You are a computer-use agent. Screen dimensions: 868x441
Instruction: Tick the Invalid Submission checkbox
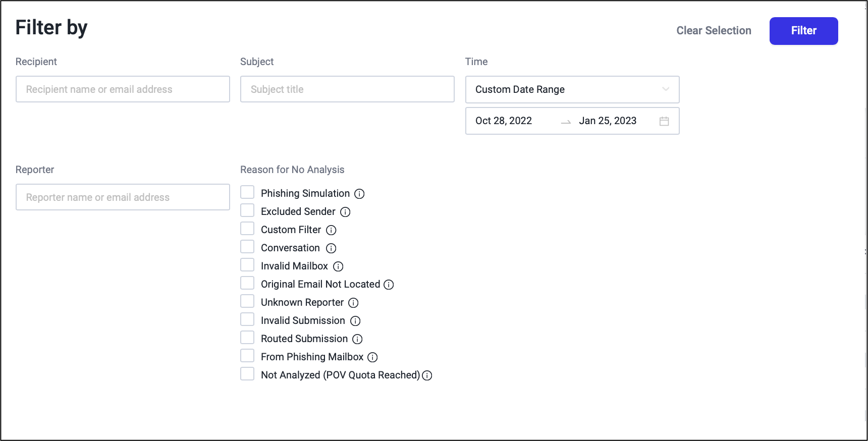pyautogui.click(x=247, y=320)
